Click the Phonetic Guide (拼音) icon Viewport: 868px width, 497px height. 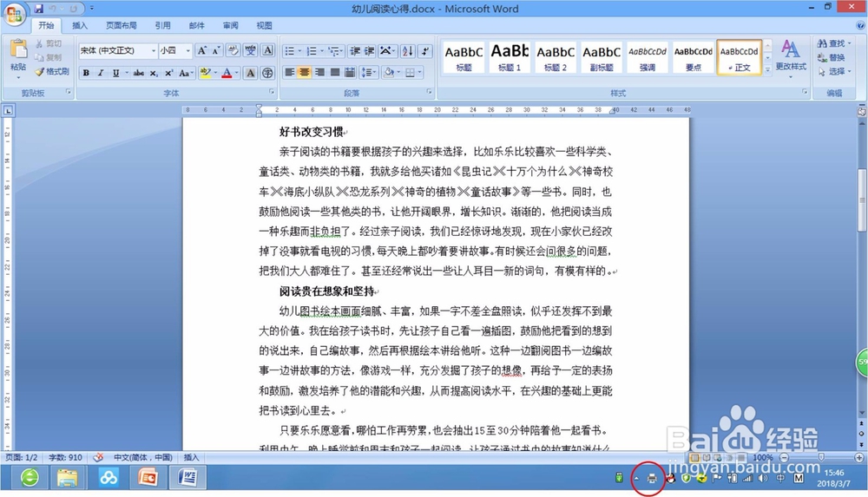[x=250, y=51]
